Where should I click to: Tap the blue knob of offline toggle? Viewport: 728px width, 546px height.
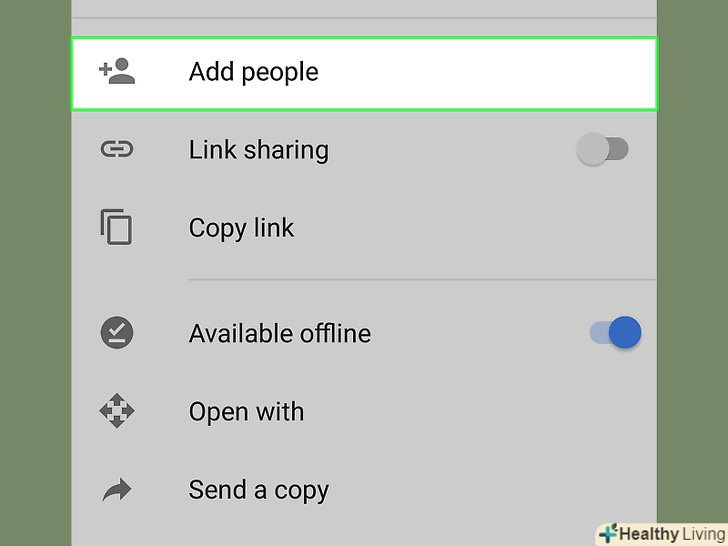tap(625, 332)
